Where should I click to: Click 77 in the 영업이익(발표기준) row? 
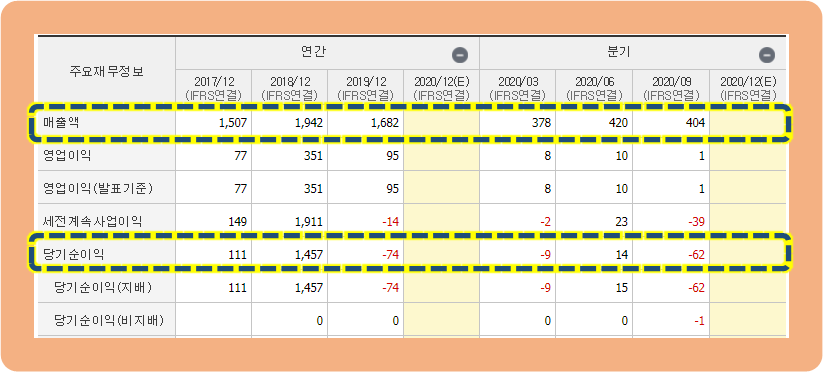pyautogui.click(x=240, y=188)
